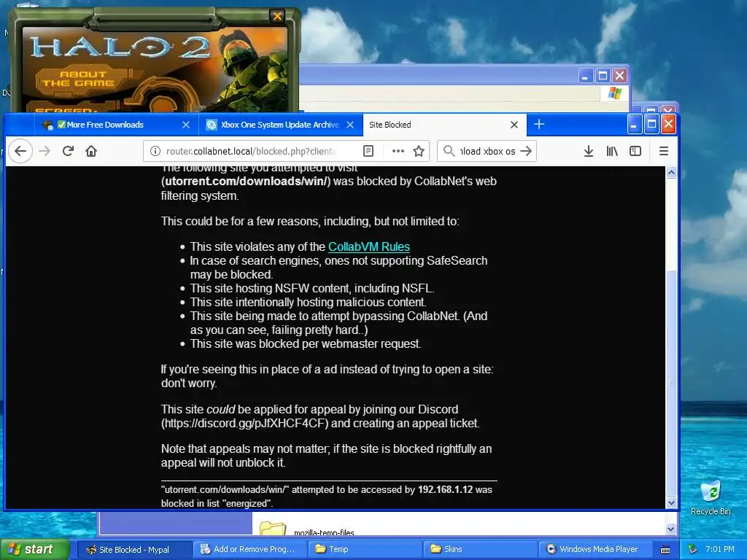Close the More Free Downloads tab

click(x=186, y=125)
